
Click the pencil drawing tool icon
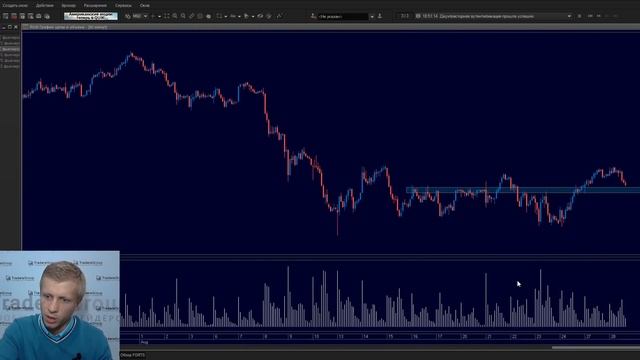coord(191,16)
